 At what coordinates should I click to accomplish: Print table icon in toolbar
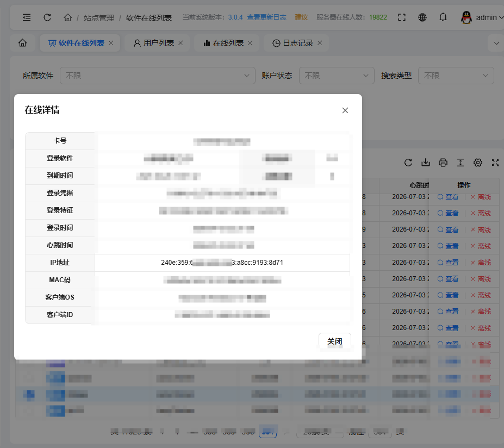pos(443,163)
